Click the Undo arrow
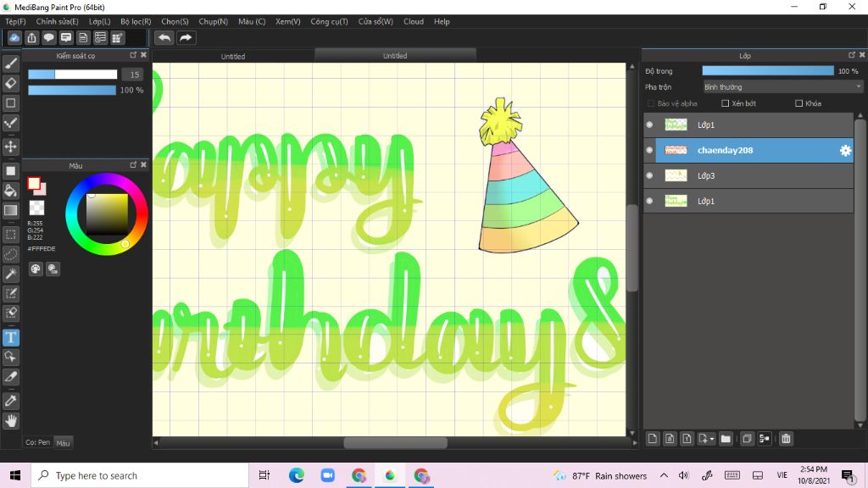Screen dimensions: 868x488 click(164, 37)
